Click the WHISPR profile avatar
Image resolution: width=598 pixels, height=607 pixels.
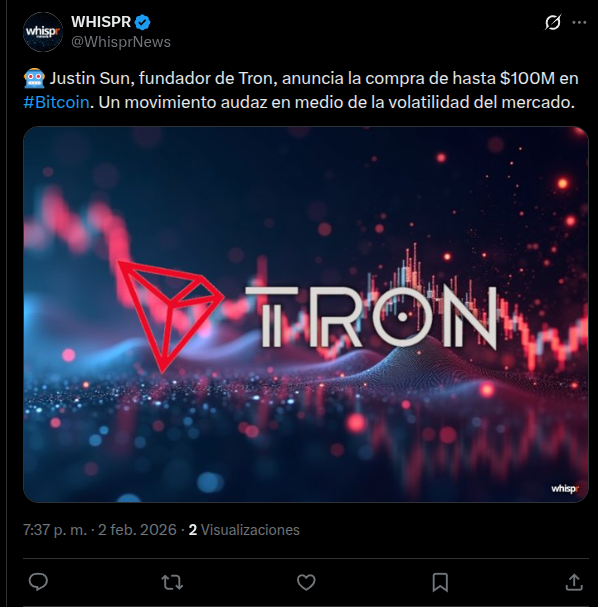(43, 32)
